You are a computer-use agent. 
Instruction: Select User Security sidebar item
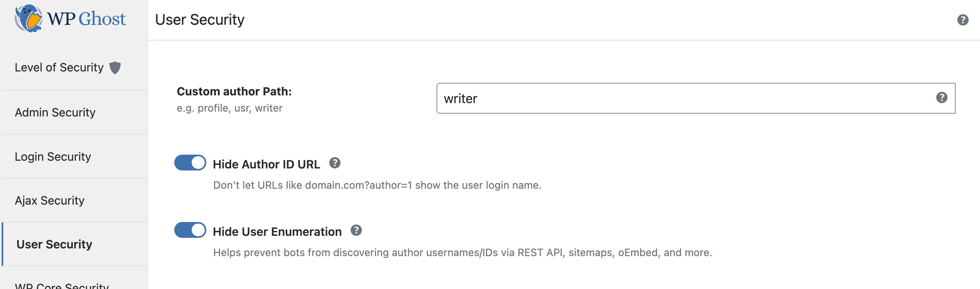pyautogui.click(x=75, y=244)
